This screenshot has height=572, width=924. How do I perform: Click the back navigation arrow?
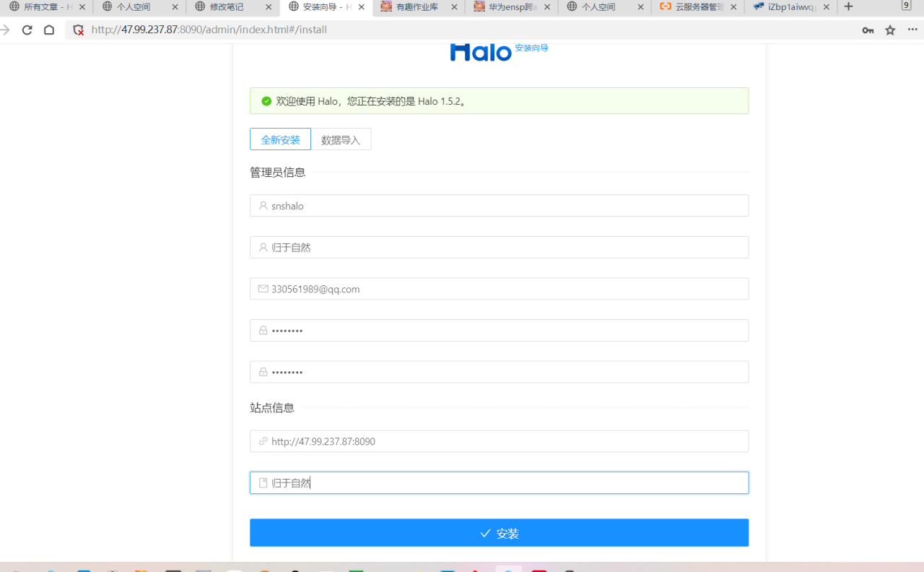tap(6, 30)
